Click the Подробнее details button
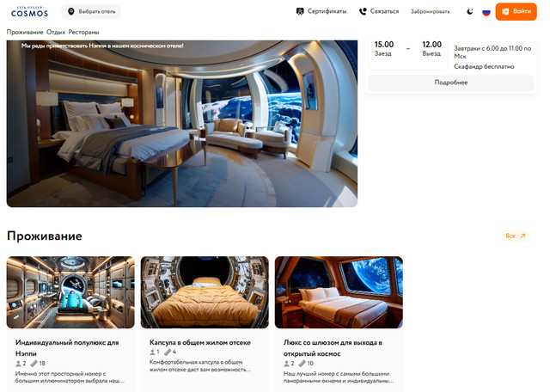The image size is (550, 392). point(450,83)
